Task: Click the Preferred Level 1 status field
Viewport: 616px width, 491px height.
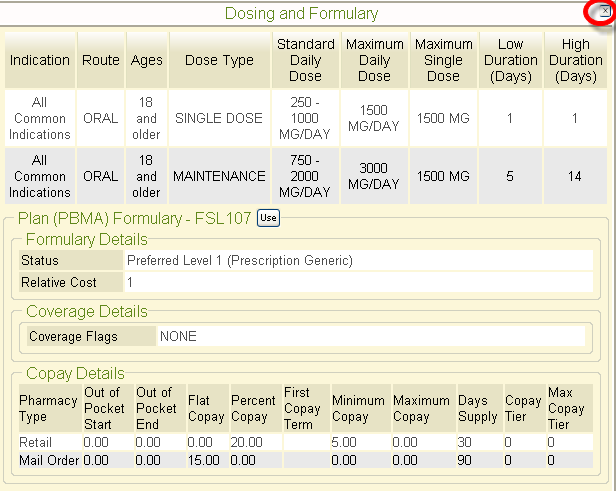Action: 354,261
